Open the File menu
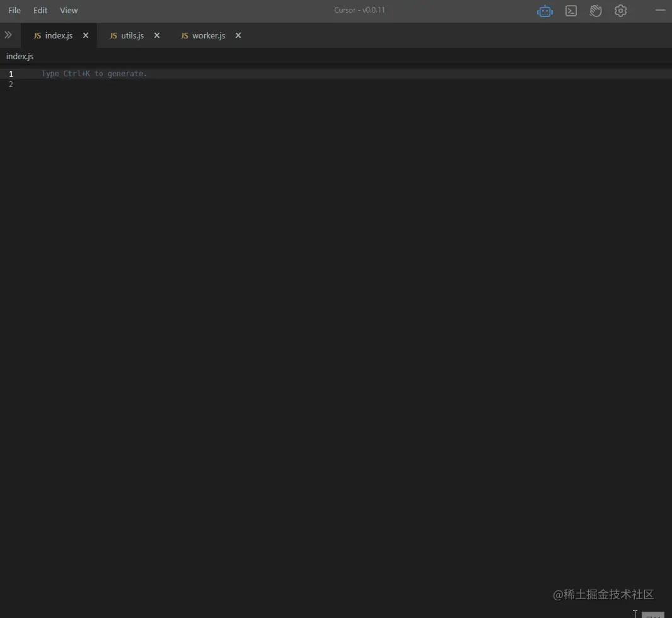 click(x=14, y=10)
